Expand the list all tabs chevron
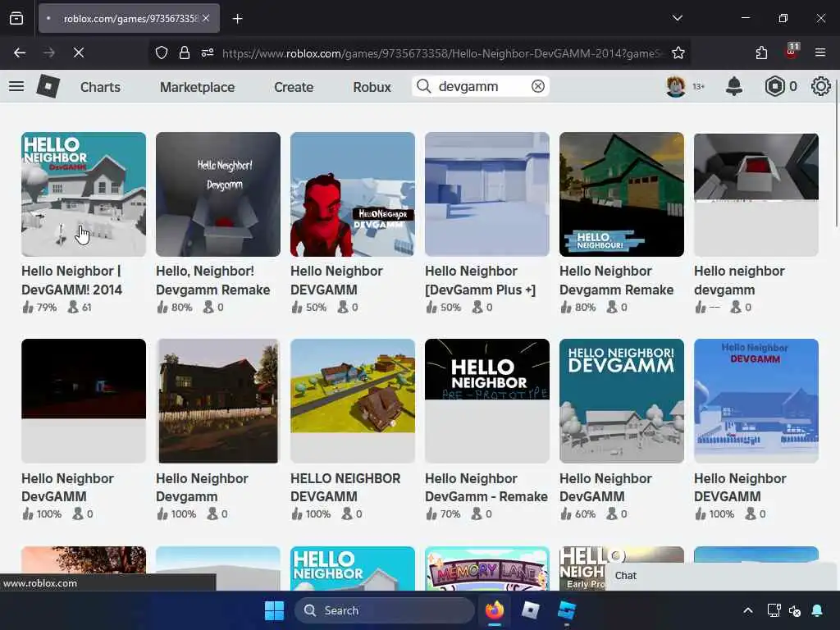This screenshot has width=840, height=630. pos(677,18)
